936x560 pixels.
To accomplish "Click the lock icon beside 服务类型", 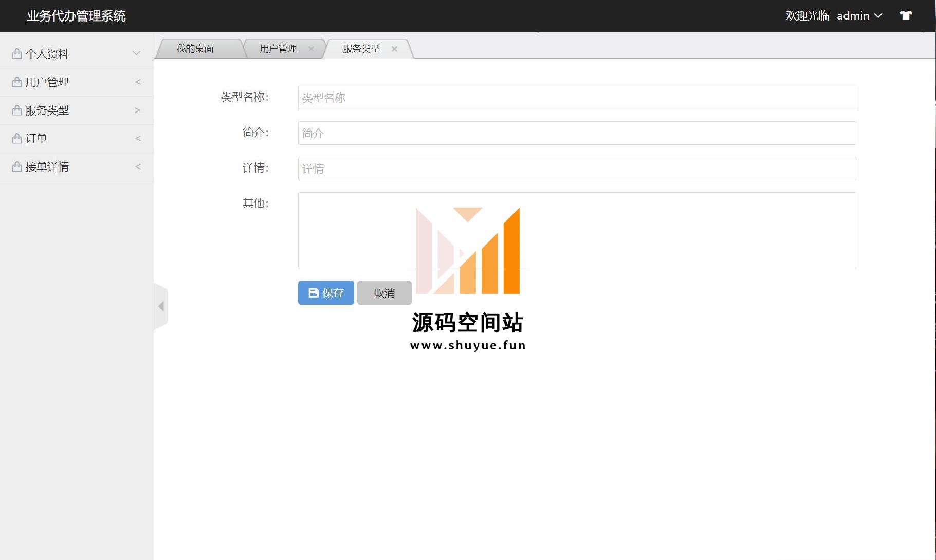I will tap(17, 110).
